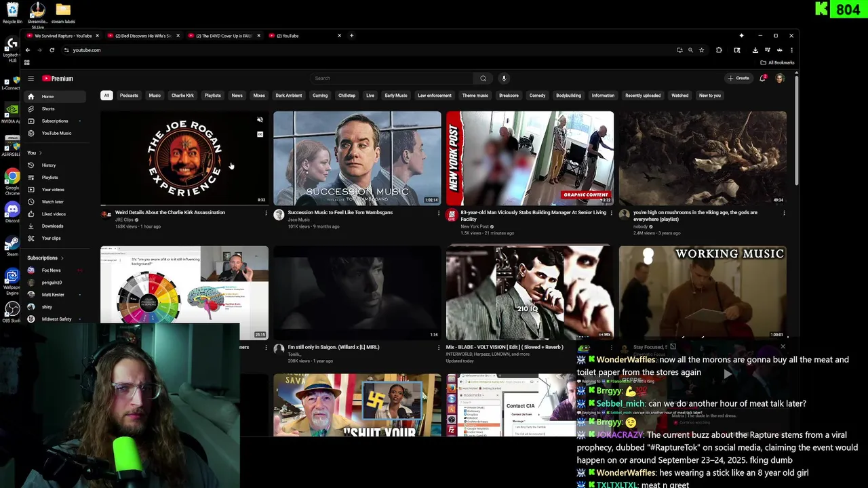Open options for viking age playlist video
Image resolution: width=868 pixels, height=488 pixels.
785,213
